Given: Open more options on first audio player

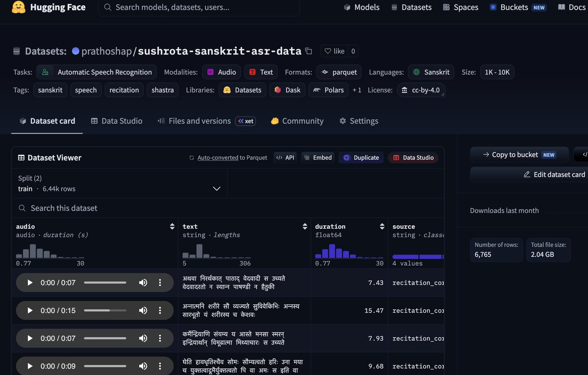Looking at the screenshot, I should click(x=160, y=282).
